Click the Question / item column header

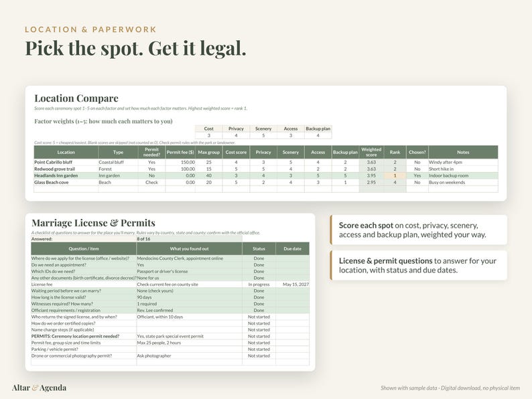(x=84, y=248)
